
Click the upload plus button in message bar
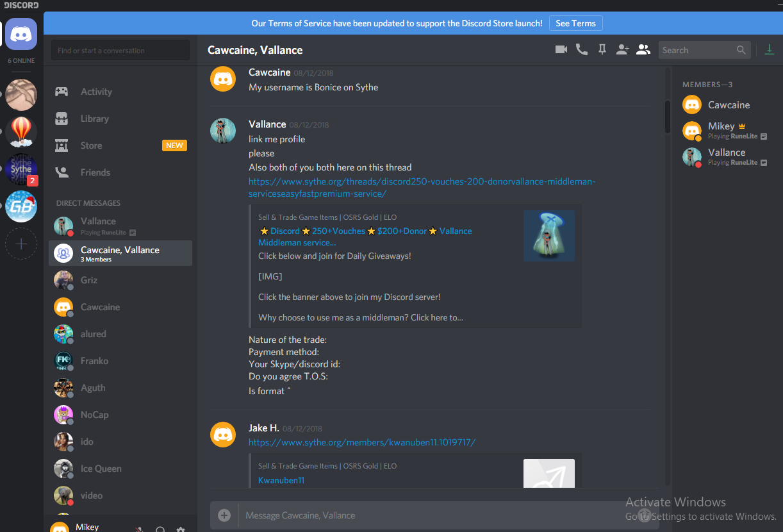(224, 515)
